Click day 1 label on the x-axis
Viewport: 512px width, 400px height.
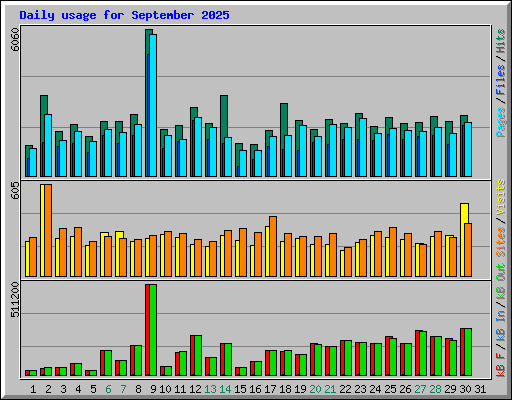click(x=33, y=389)
